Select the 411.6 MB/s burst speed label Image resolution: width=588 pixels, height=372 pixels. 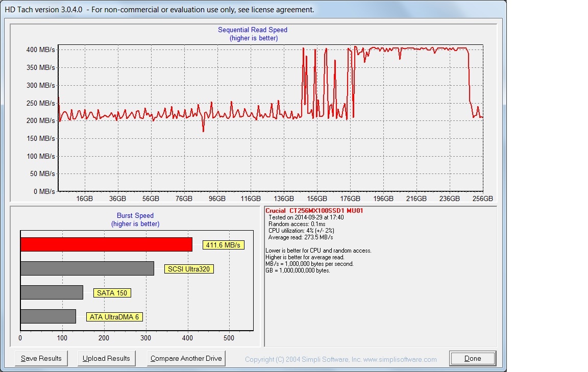(x=223, y=245)
